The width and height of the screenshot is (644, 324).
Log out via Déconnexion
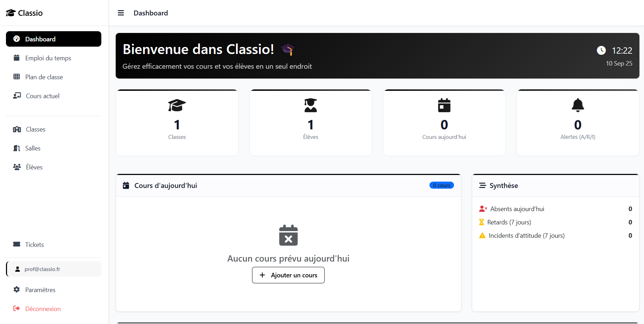coord(43,309)
